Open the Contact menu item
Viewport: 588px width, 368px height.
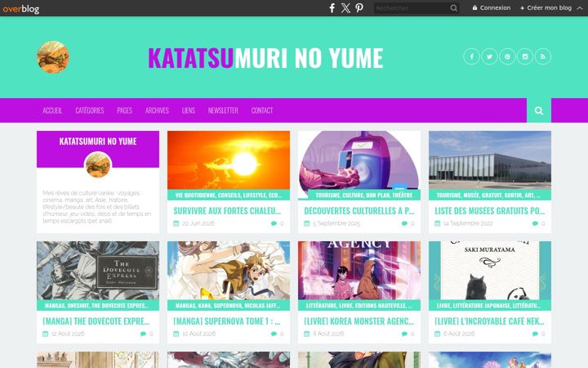click(x=262, y=110)
